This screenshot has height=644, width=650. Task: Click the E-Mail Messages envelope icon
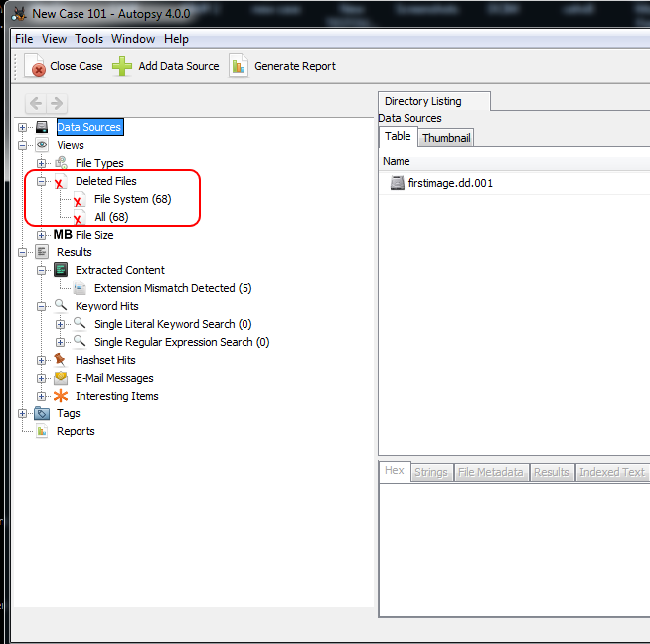(x=61, y=378)
